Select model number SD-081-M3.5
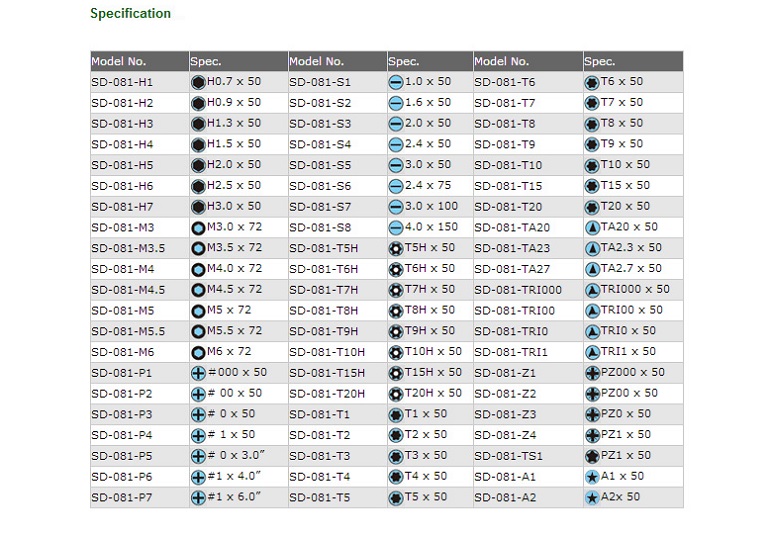 pos(128,248)
